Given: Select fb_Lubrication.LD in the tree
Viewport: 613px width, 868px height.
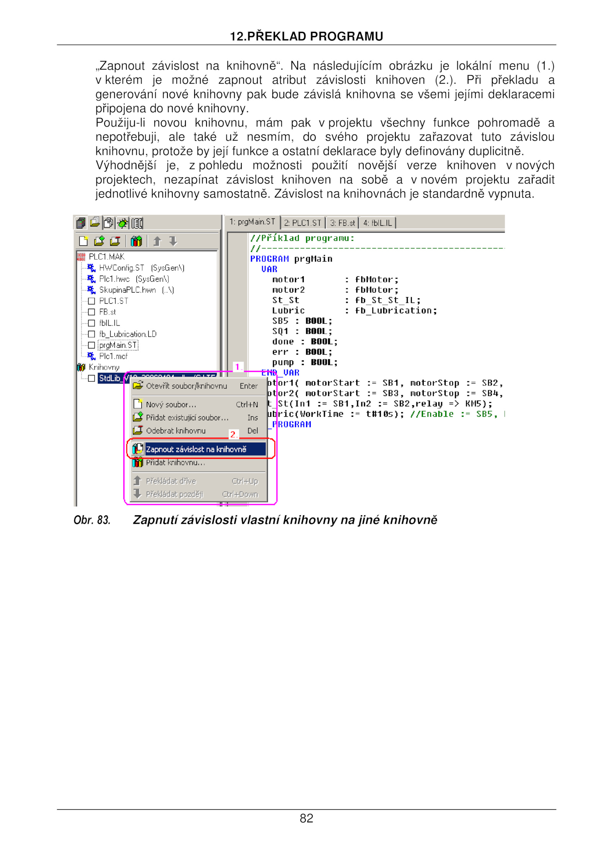Looking at the screenshot, I should click(128, 334).
